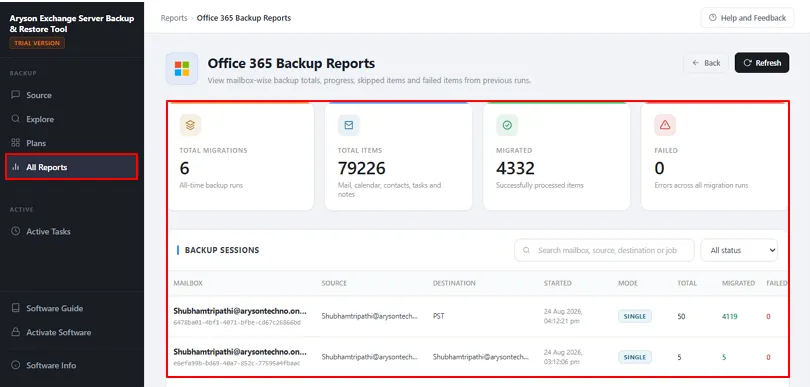Select the Explore magnifier icon in the sidebar
The height and width of the screenshot is (387, 810).
coord(15,119)
